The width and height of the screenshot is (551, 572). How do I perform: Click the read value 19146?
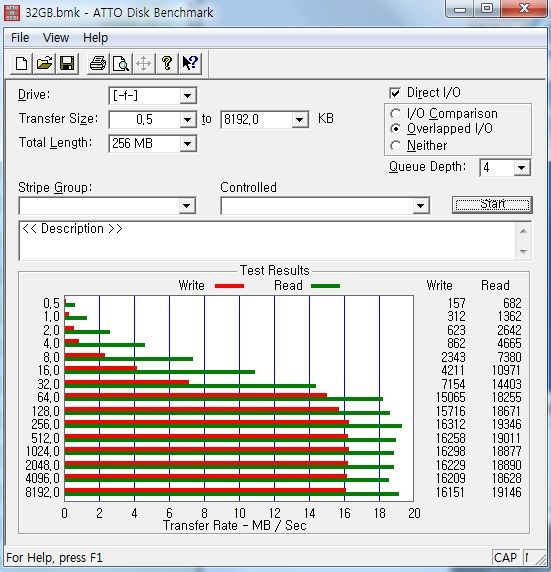(506, 492)
